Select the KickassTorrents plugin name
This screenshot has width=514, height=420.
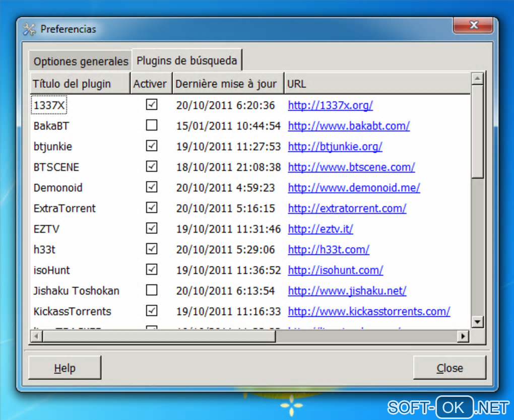73,311
